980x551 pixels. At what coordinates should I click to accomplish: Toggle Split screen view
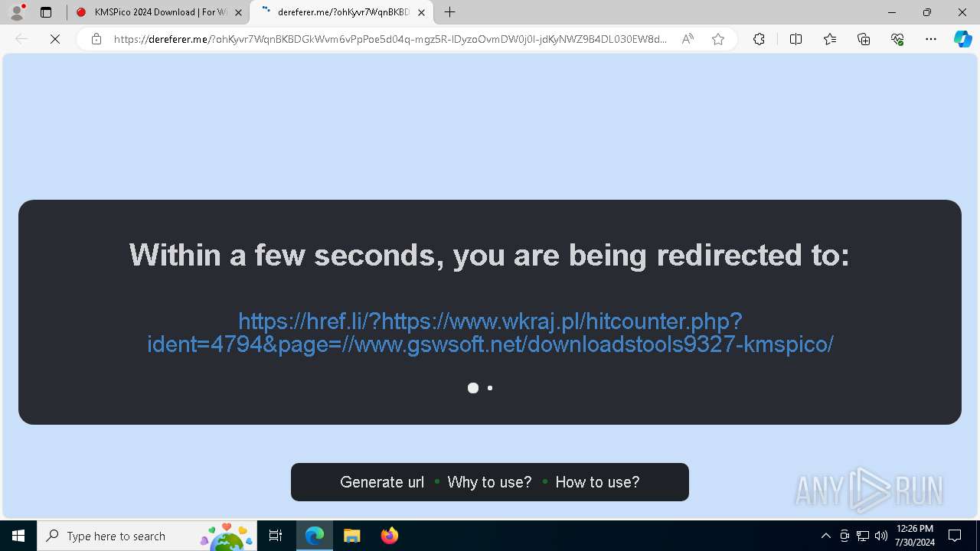click(x=795, y=39)
